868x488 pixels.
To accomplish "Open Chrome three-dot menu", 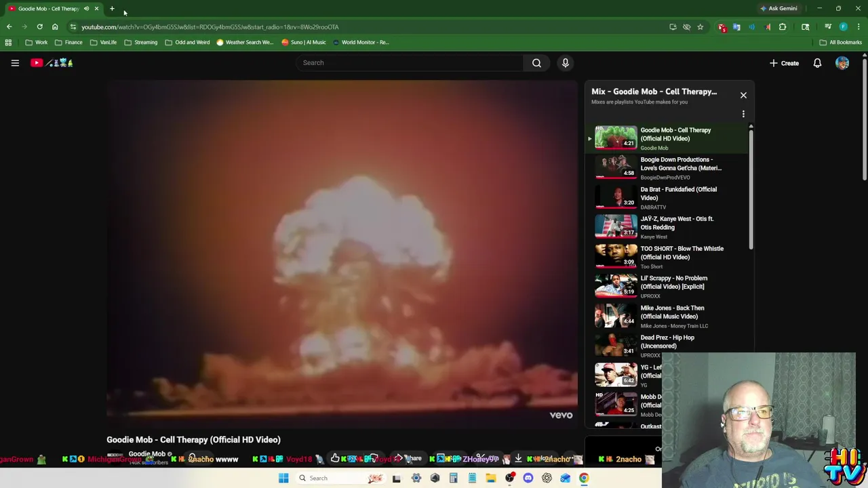I will [859, 27].
